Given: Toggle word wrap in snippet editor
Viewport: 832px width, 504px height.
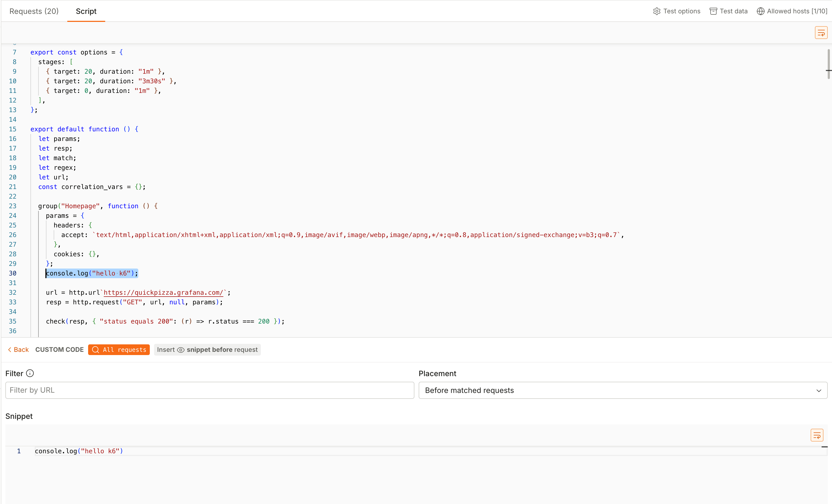Looking at the screenshot, I should tap(817, 435).
